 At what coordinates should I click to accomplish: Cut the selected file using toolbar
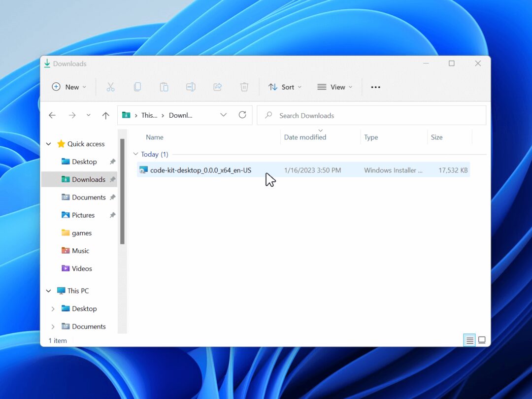[110, 87]
